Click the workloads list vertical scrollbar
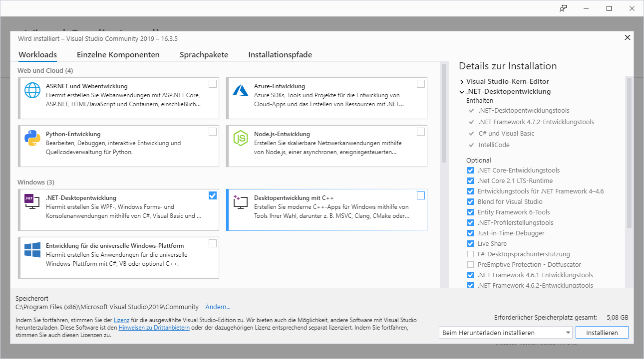Viewport: 644px width, 359px height. click(x=443, y=113)
